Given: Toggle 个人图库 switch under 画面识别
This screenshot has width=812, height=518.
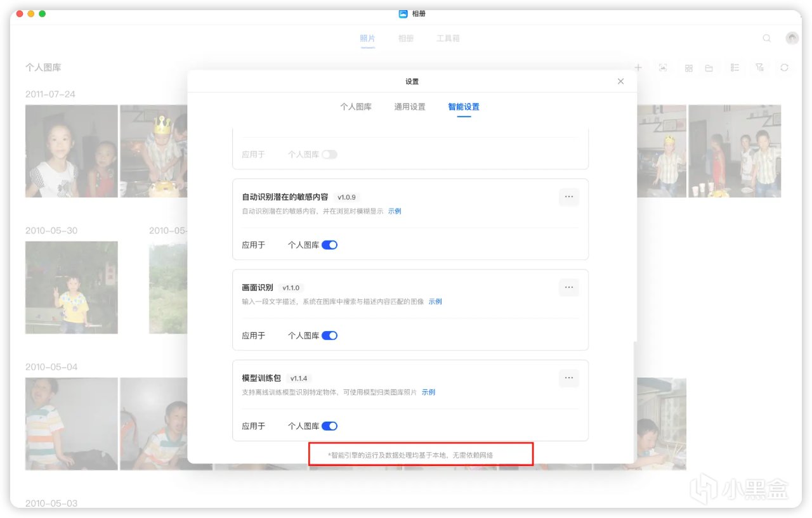Looking at the screenshot, I should tap(329, 335).
